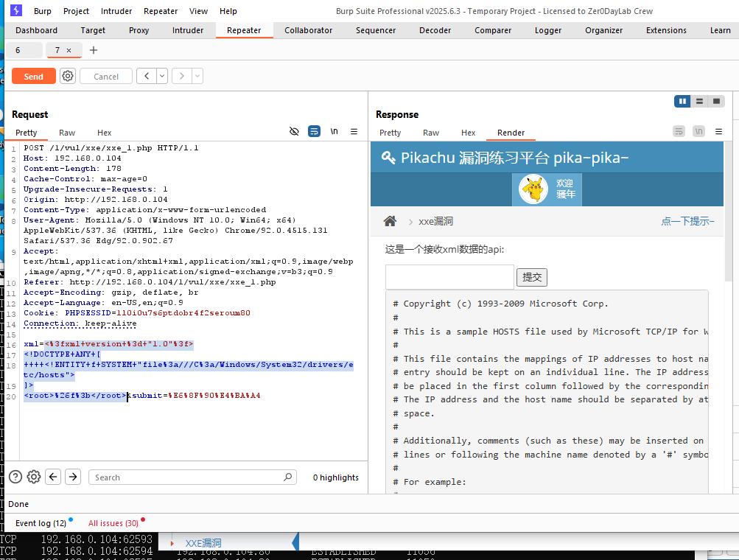The image size is (739, 560).
Task: Open the View menu
Action: pyautogui.click(x=198, y=11)
